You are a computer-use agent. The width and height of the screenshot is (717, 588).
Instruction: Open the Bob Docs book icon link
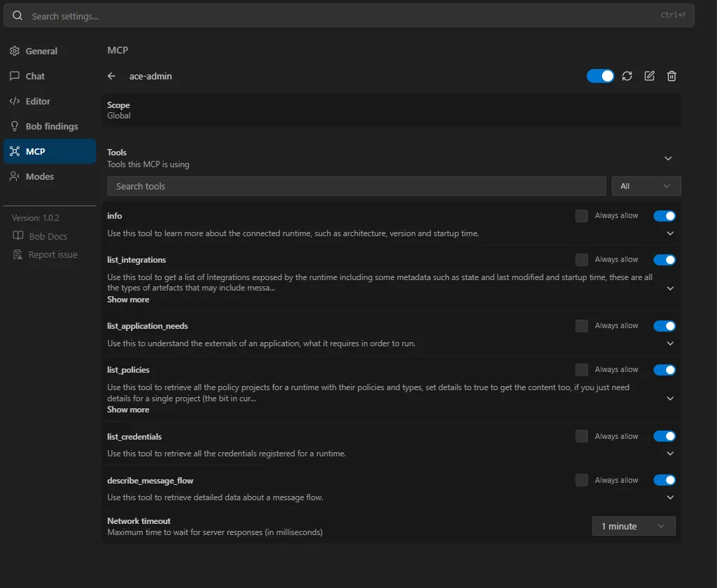tap(18, 236)
